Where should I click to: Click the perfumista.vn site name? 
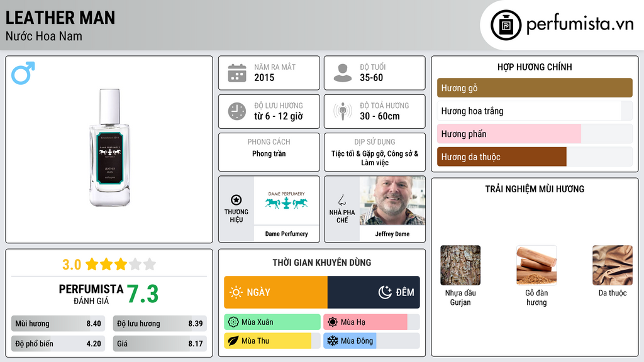pos(580,25)
